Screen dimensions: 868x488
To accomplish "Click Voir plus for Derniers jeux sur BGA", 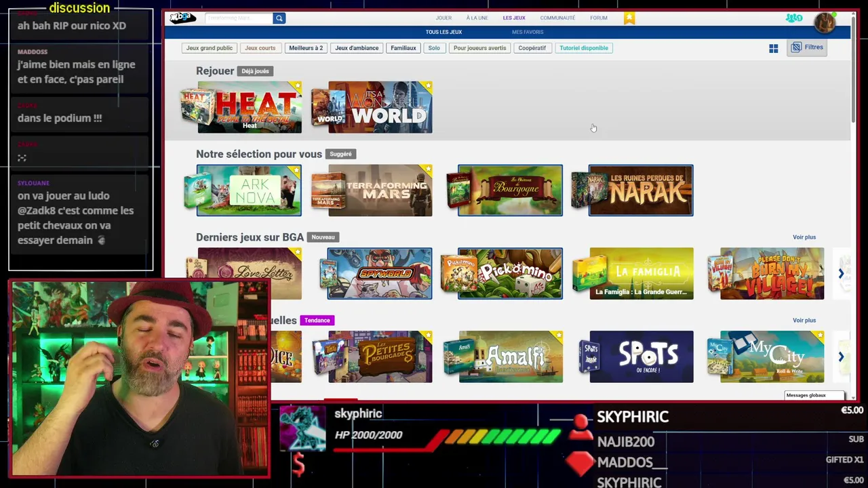I will [x=804, y=237].
